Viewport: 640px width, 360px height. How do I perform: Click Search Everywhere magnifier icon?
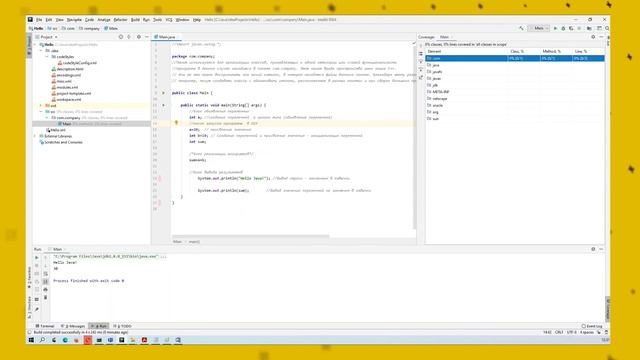point(607,28)
